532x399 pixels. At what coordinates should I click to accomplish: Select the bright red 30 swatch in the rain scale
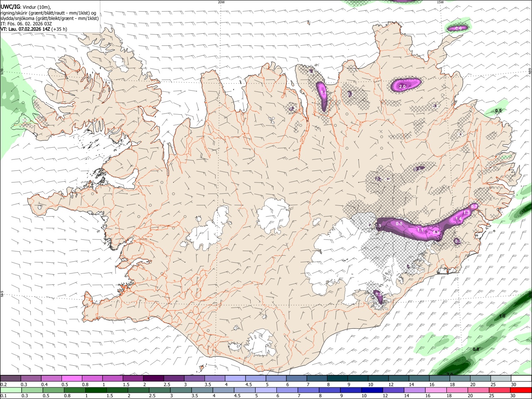521,390
